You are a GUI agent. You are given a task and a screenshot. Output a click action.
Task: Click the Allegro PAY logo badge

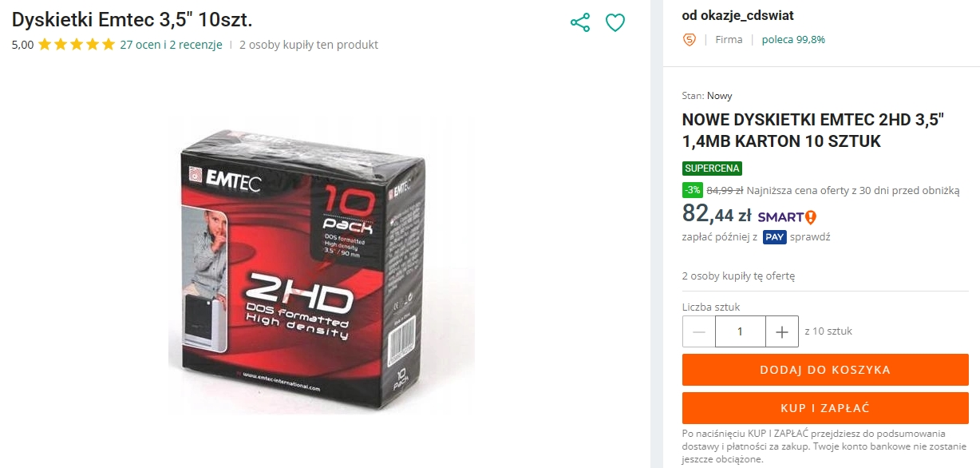click(774, 236)
